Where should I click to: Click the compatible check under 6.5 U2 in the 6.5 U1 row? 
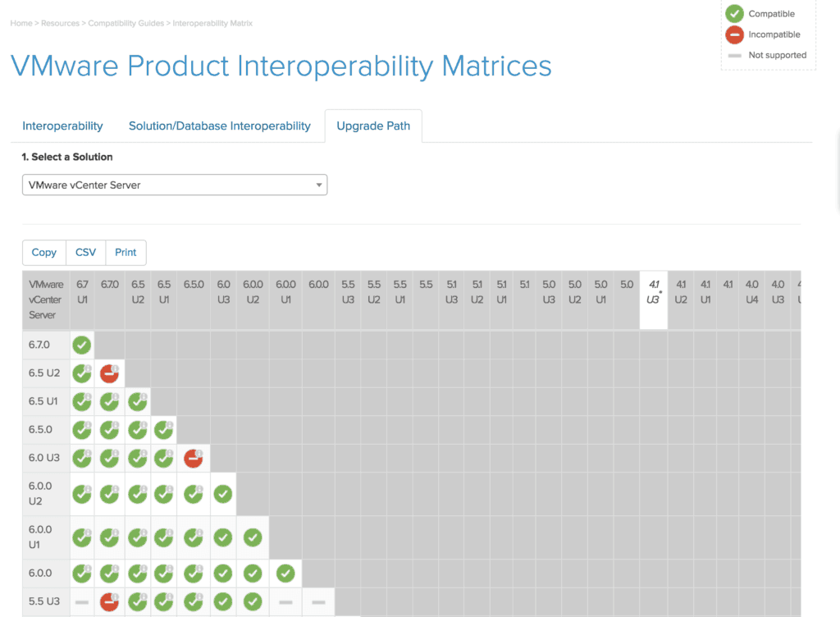[138, 402]
